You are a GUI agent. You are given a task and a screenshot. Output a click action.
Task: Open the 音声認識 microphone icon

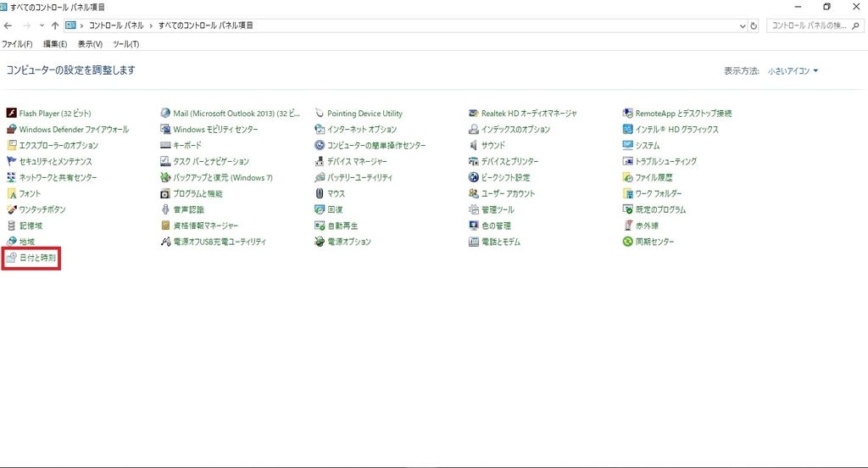(x=165, y=209)
